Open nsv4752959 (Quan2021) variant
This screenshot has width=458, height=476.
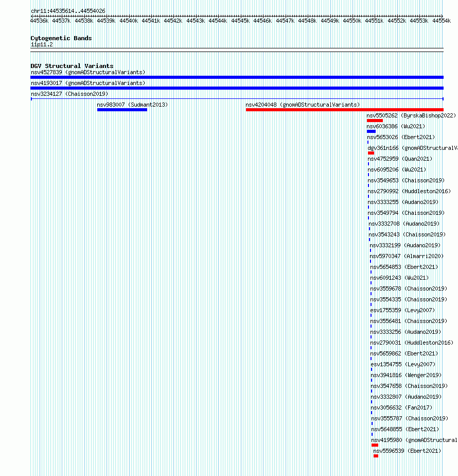400,159
